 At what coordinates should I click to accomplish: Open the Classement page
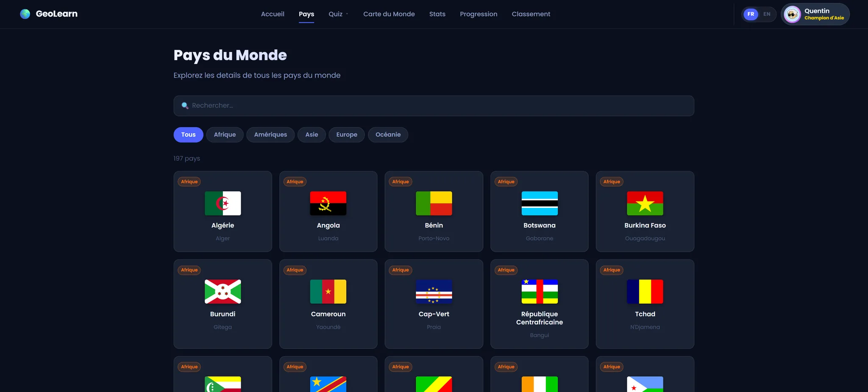[x=531, y=14]
